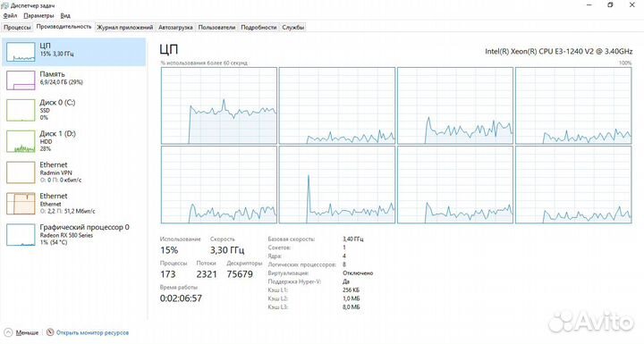Select the ЦП mini graph thumbnail

tap(21, 52)
